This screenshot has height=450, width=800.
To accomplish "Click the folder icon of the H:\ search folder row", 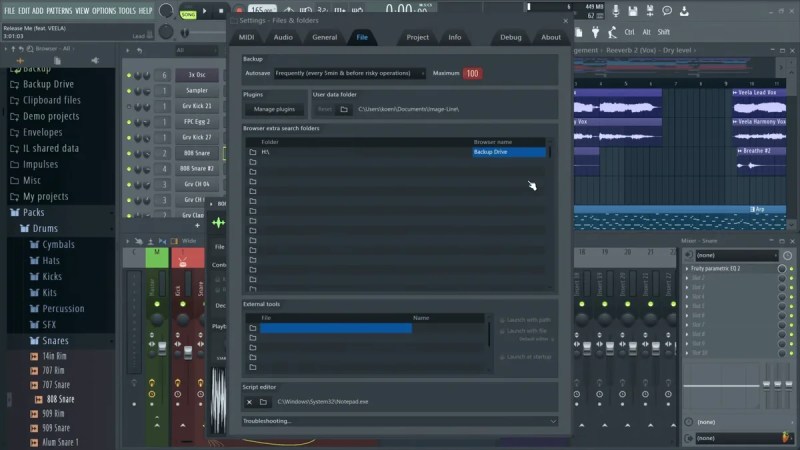I will coord(253,152).
